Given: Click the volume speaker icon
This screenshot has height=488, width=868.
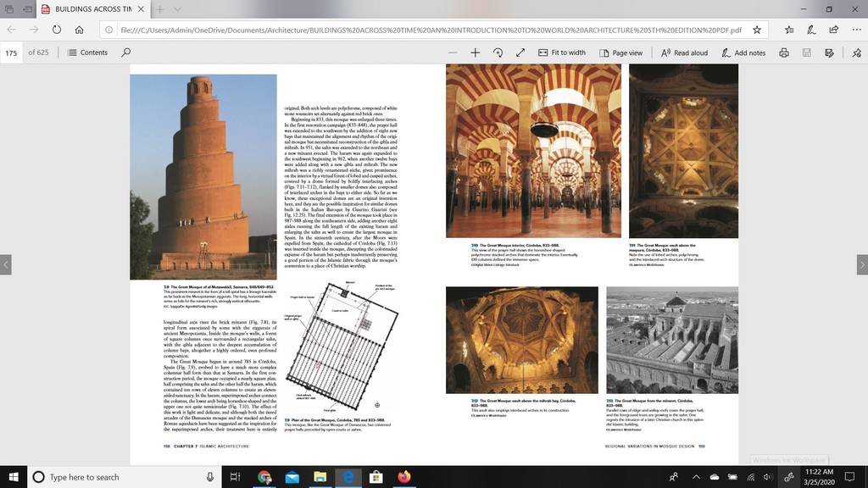Looking at the screenshot, I should [x=767, y=477].
